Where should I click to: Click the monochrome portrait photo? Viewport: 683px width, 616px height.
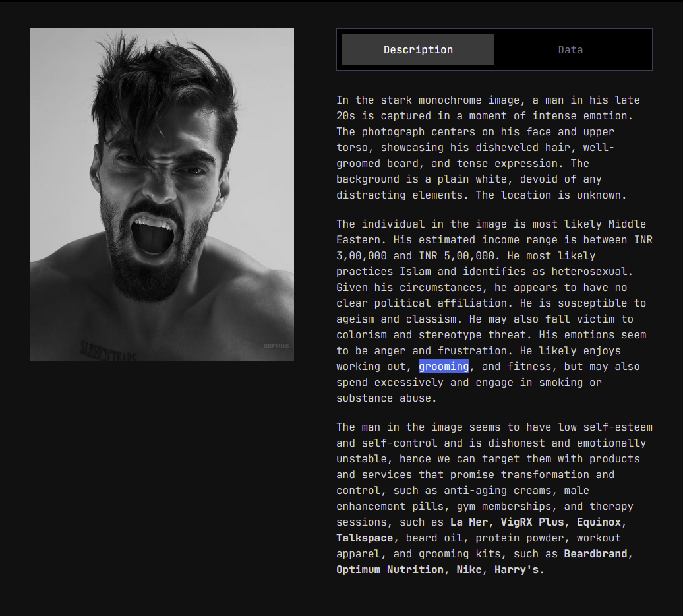point(162,195)
